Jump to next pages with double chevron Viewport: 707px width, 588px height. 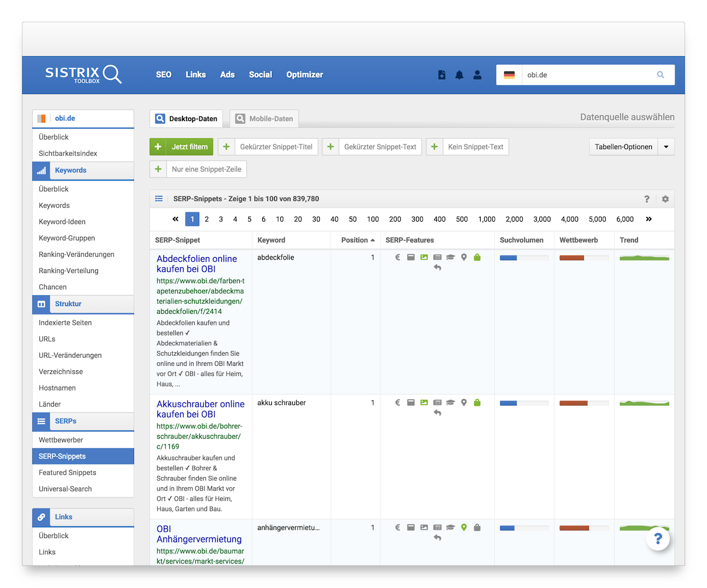pos(648,219)
